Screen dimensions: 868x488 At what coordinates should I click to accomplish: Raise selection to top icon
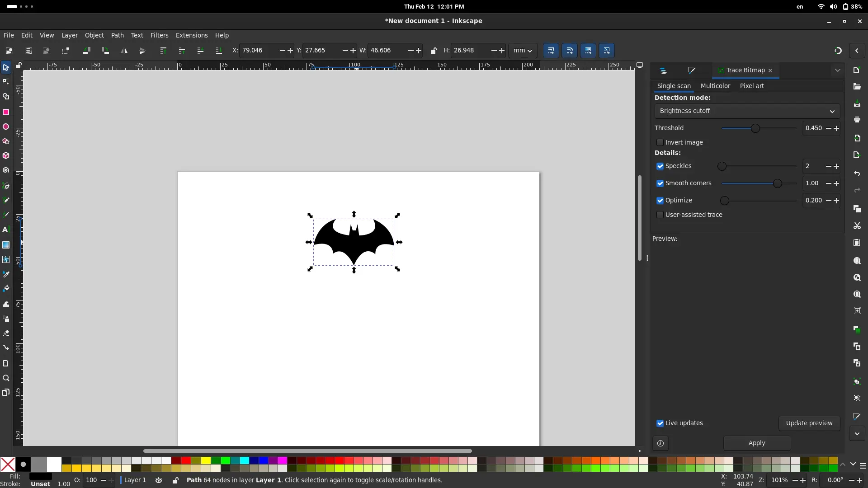click(x=163, y=51)
